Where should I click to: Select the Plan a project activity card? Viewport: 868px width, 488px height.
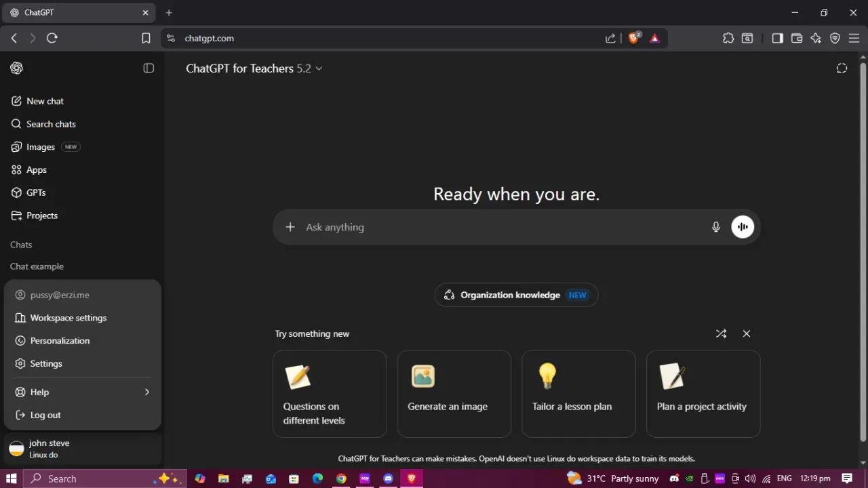[703, 394]
